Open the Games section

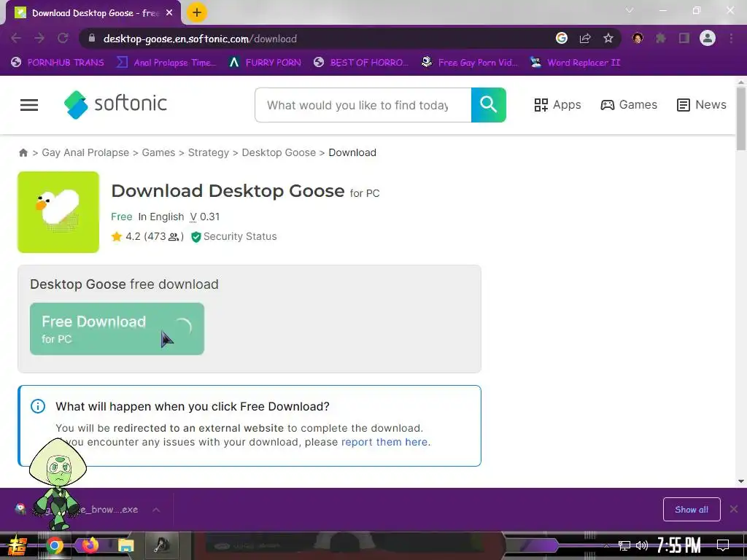coord(629,105)
